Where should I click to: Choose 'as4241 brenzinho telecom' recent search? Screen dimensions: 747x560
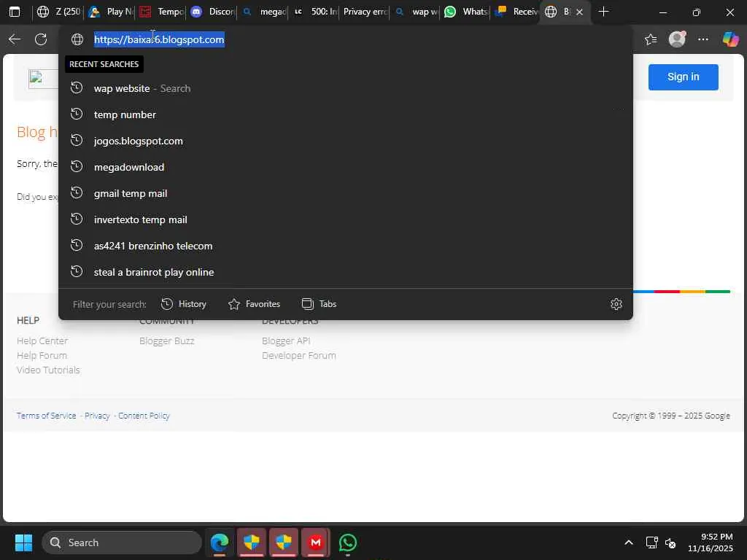[x=345, y=246]
